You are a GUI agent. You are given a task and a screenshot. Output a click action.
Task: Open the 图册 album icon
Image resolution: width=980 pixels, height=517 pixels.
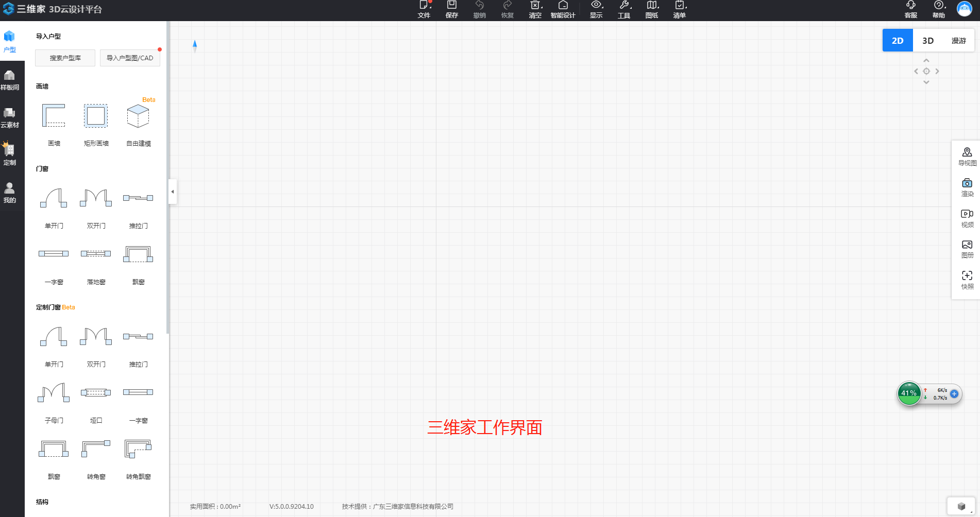[967, 249]
